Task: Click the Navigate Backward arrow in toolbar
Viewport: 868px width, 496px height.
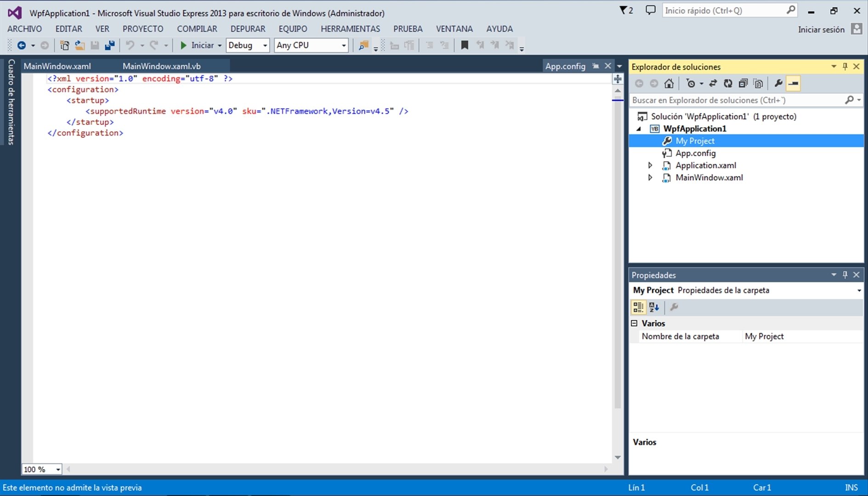Action: [x=21, y=45]
